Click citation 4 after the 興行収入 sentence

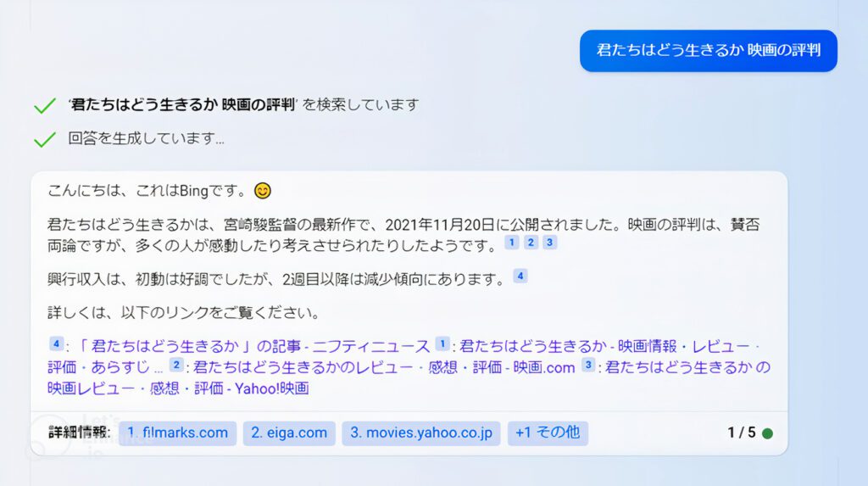(x=520, y=276)
